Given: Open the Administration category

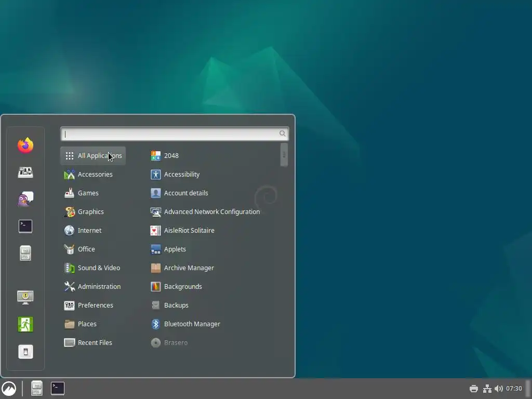Looking at the screenshot, I should tap(93, 286).
